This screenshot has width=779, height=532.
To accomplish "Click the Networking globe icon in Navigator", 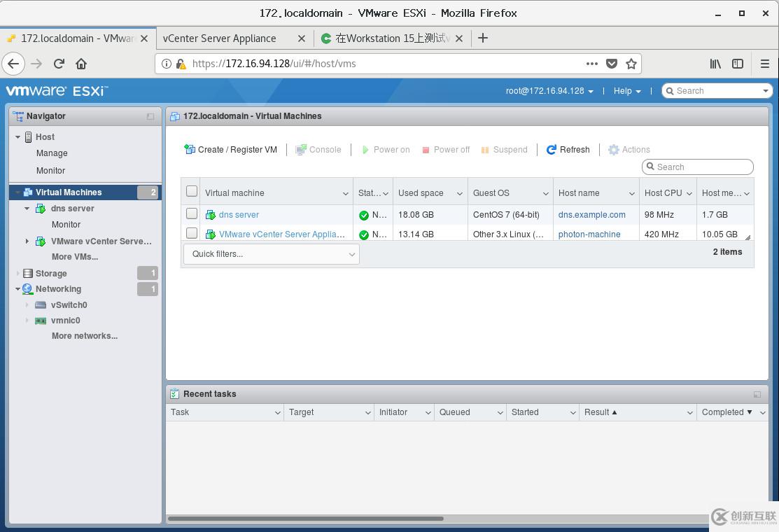I will coord(27,288).
